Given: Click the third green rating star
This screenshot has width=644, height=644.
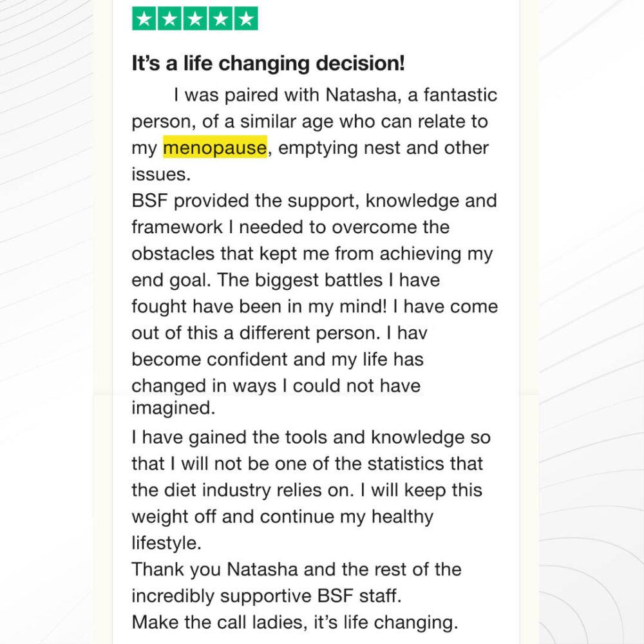Looking at the screenshot, I should tap(194, 19).
